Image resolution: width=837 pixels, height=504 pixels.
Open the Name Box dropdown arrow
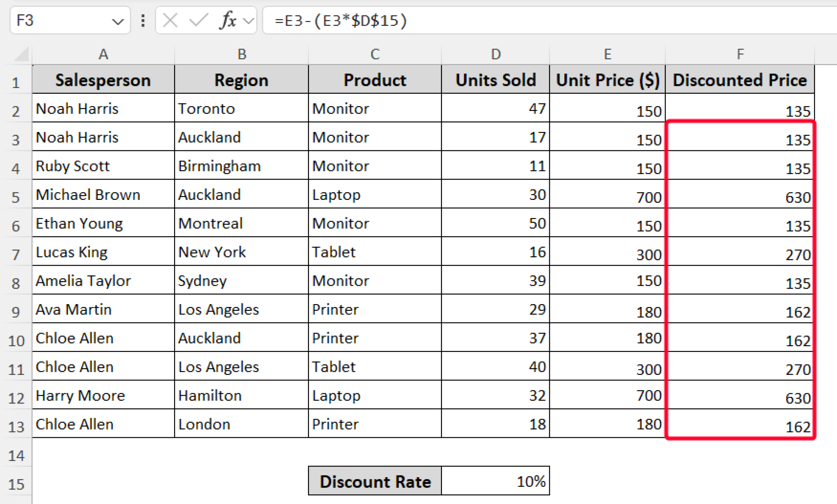pos(118,21)
